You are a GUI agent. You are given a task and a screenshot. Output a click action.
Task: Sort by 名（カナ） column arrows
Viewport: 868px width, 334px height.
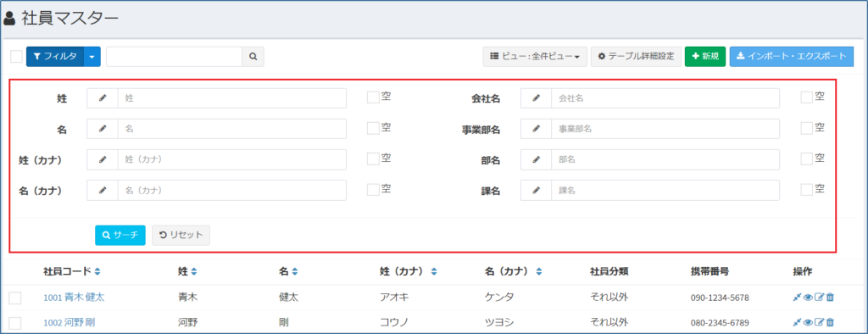(x=538, y=272)
